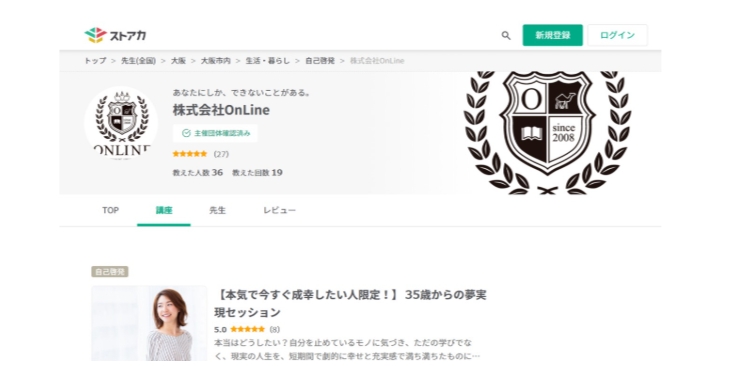
Task: Click the round ONLINE profile logo
Action: [121, 123]
